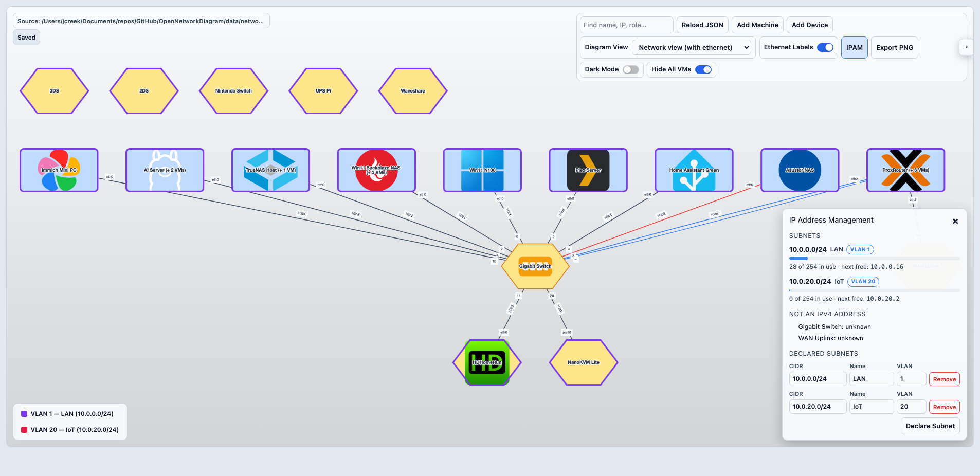
Task: Click the Win11 N100 machine node
Action: coord(482,170)
